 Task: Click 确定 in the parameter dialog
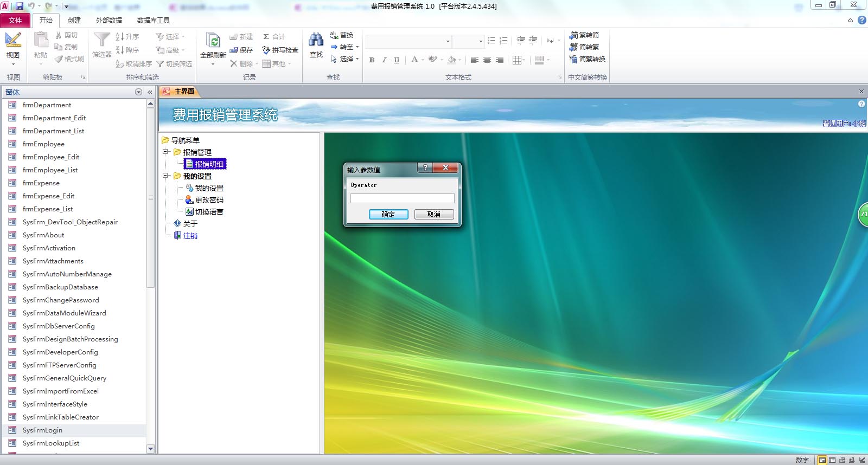388,214
